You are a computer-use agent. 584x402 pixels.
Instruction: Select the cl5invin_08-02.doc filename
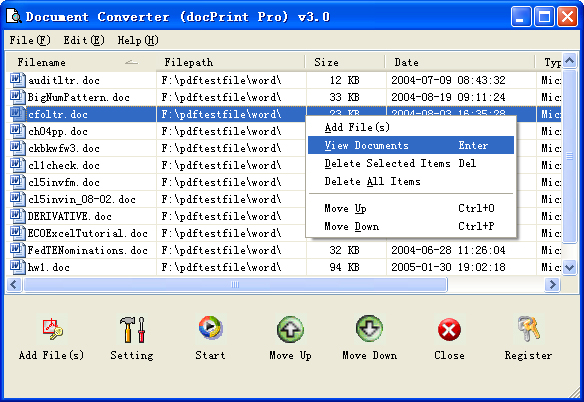[x=82, y=199]
